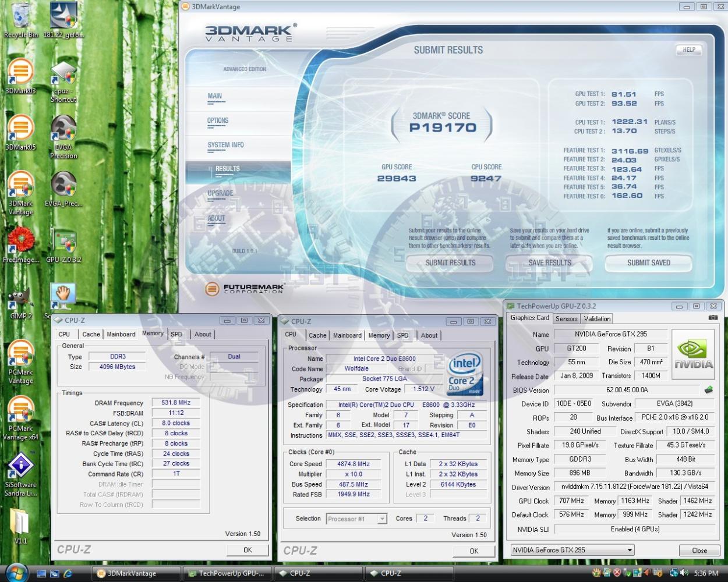Open the PCMark Vantage x64 desktop shortcut
728x582 pixels.
click(x=20, y=418)
